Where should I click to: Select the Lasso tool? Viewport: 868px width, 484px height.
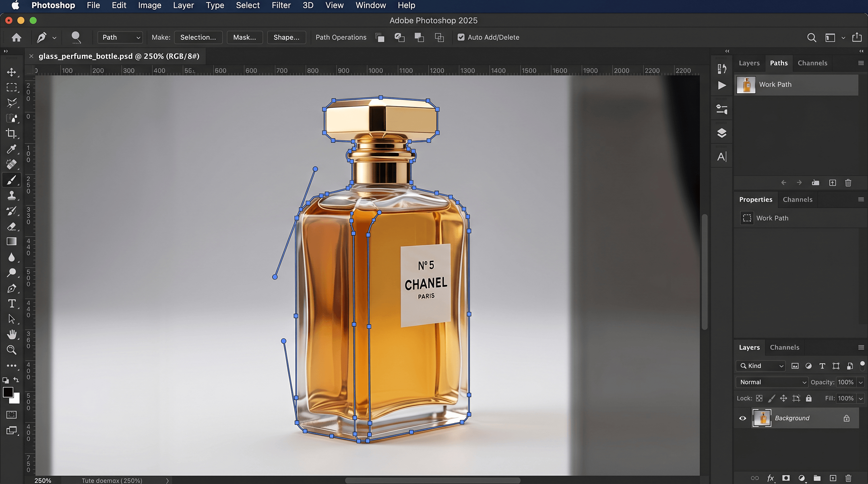pos(11,103)
